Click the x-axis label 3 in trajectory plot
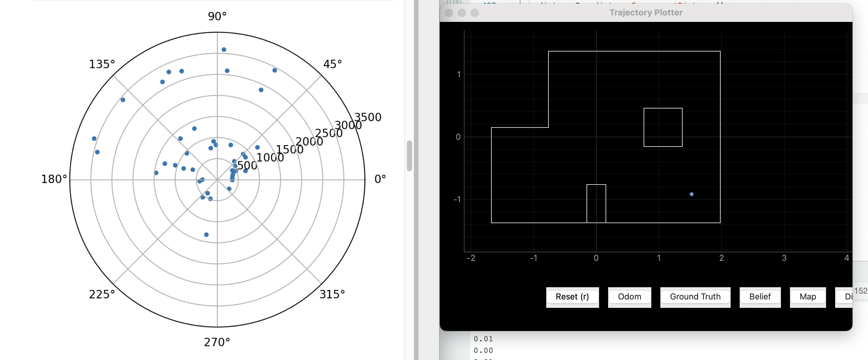 pyautogui.click(x=784, y=258)
